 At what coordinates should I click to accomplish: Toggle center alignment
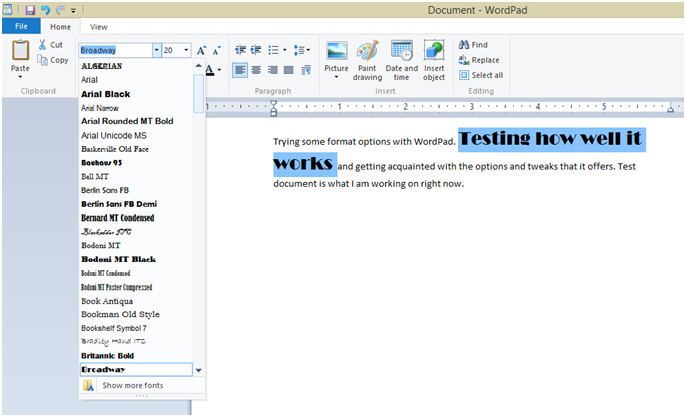[256, 70]
